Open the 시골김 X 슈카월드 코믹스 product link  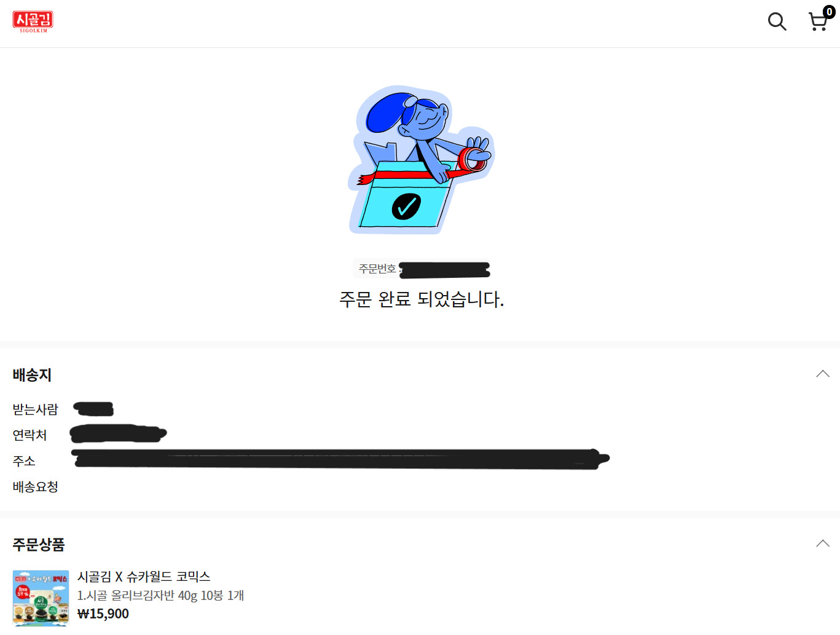144,577
